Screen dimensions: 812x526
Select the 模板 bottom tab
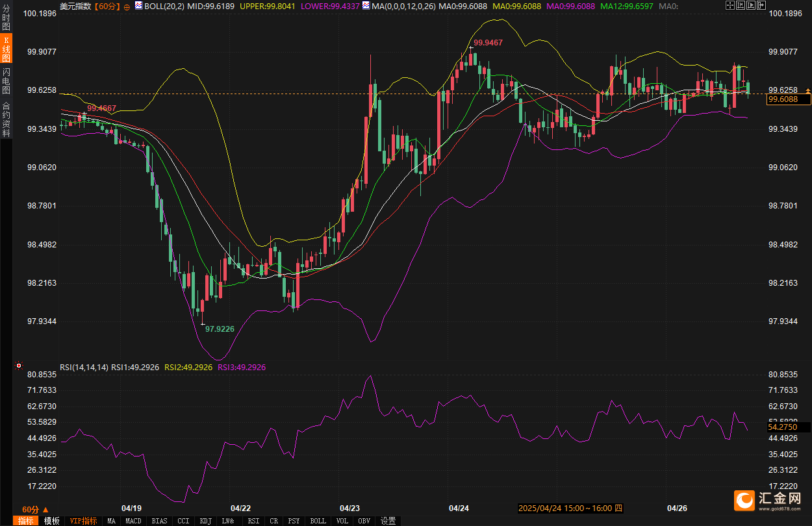(x=52, y=521)
